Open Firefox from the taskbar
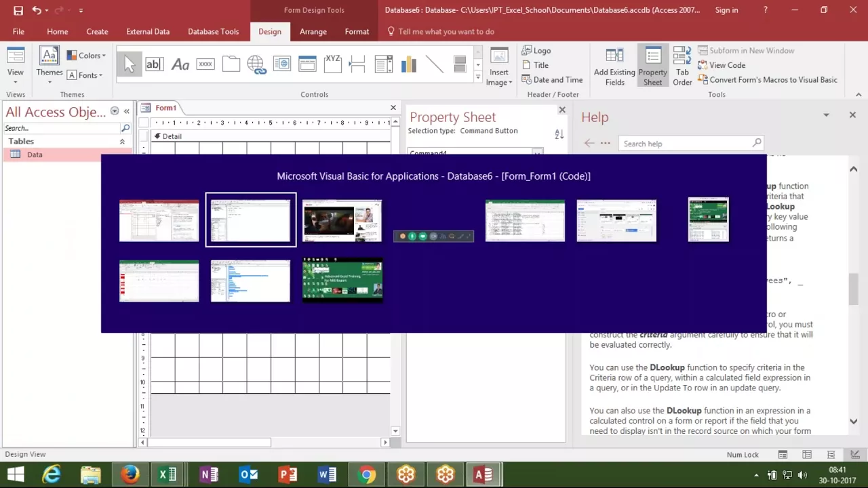This screenshot has width=868, height=488. click(x=130, y=474)
